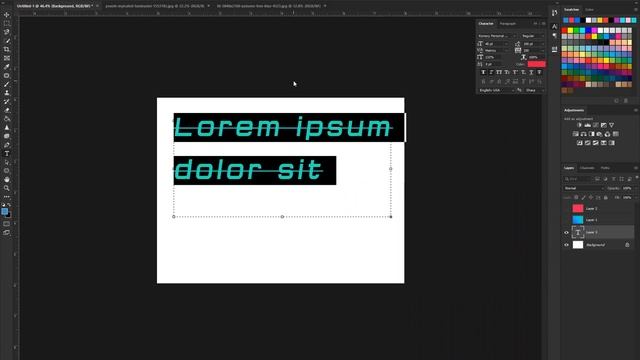Open the Normal blend mode dropdown
This screenshot has width=640, height=360.
pyautogui.click(x=584, y=188)
